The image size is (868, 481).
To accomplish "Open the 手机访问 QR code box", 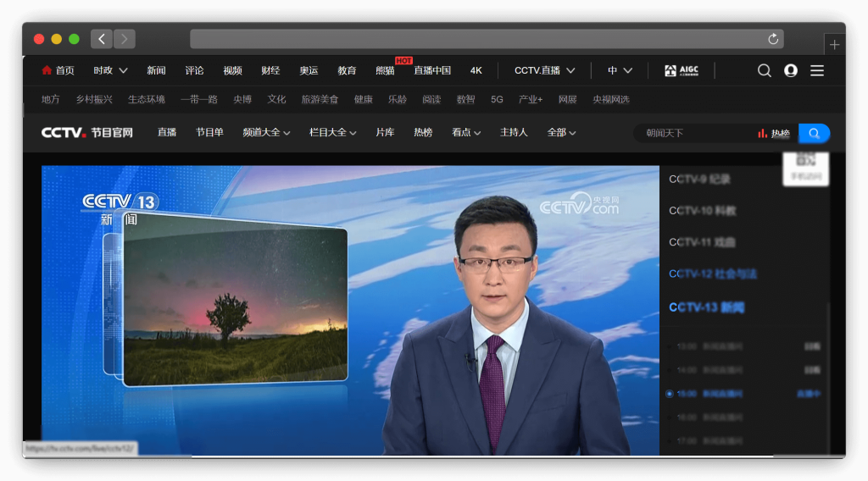I will [x=805, y=168].
